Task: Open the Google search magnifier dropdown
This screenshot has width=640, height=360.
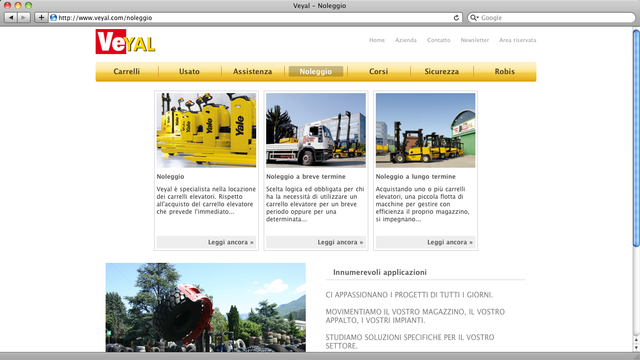Action: click(474, 18)
